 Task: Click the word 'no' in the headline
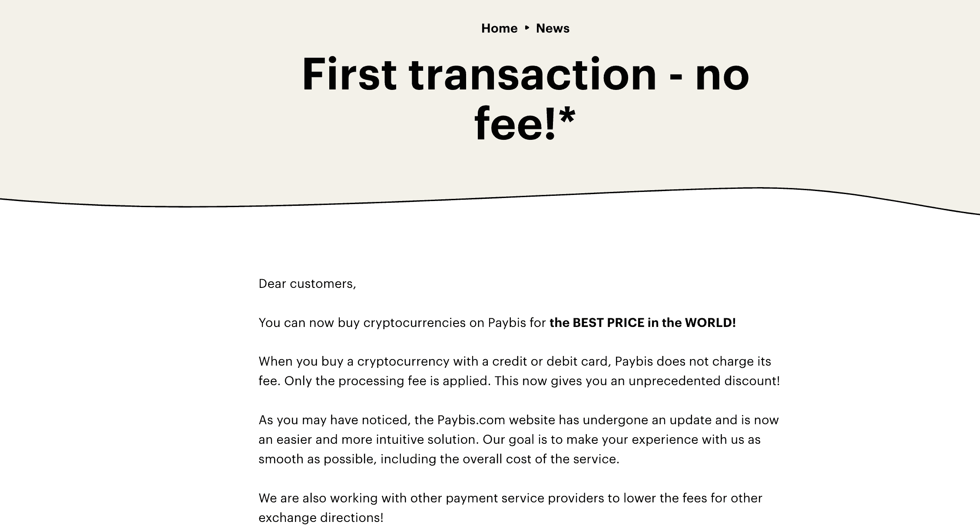pos(723,74)
